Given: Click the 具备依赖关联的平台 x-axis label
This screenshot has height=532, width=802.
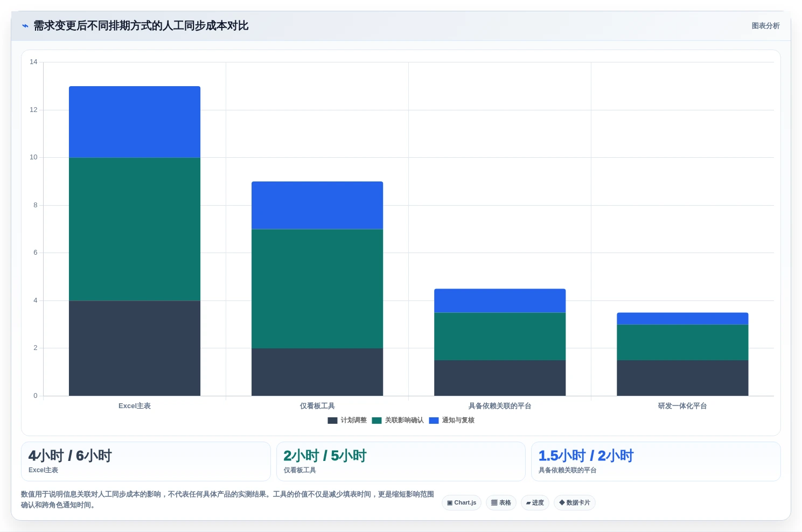Looking at the screenshot, I should 500,406.
